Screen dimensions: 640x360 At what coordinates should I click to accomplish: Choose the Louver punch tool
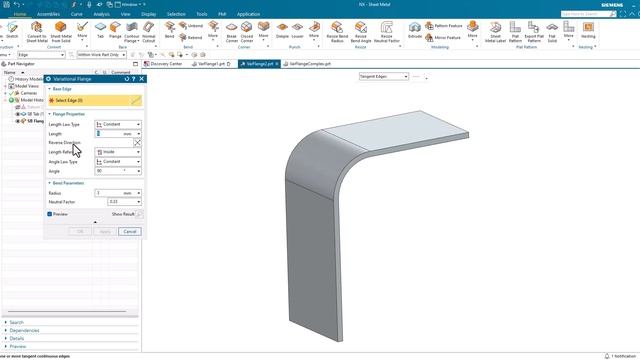tap(298, 31)
